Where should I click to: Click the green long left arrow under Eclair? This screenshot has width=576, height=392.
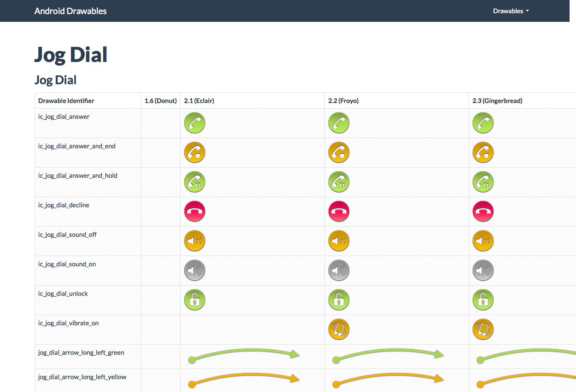click(x=244, y=356)
